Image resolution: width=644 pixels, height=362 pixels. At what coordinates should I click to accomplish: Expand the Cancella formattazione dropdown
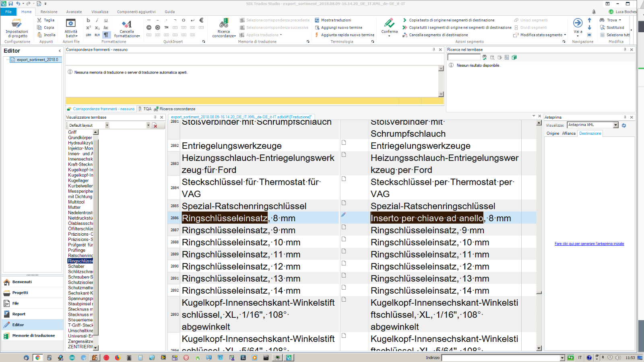139,36
